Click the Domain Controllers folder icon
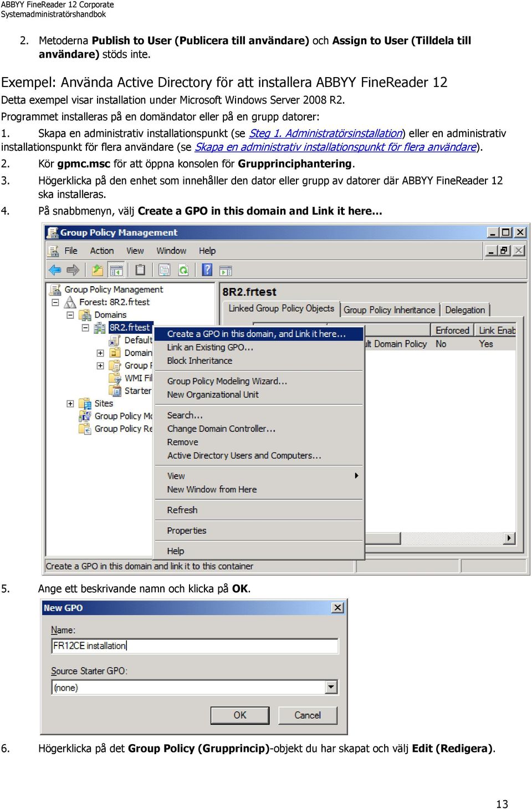 click(x=115, y=353)
